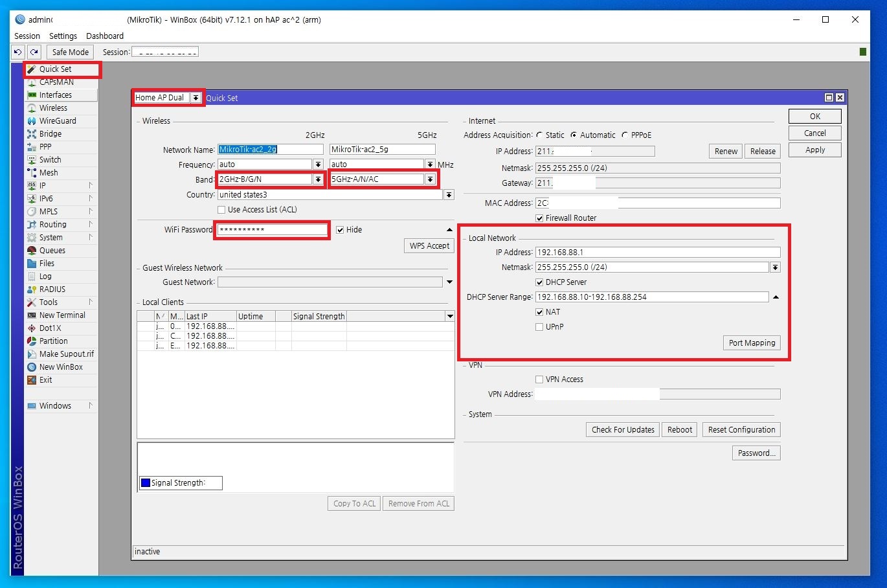Close the Quick Set inner window
Image resolution: width=887 pixels, height=588 pixels.
pyautogui.click(x=840, y=98)
